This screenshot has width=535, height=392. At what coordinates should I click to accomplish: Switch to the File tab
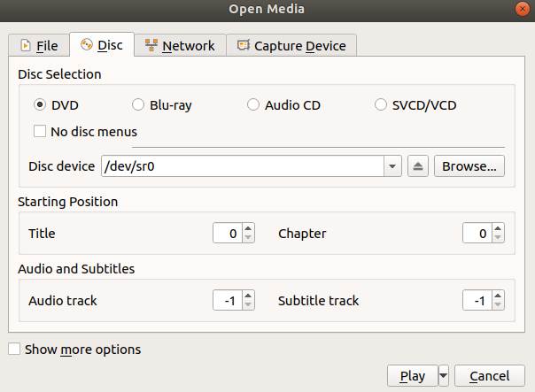pyautogui.click(x=39, y=45)
